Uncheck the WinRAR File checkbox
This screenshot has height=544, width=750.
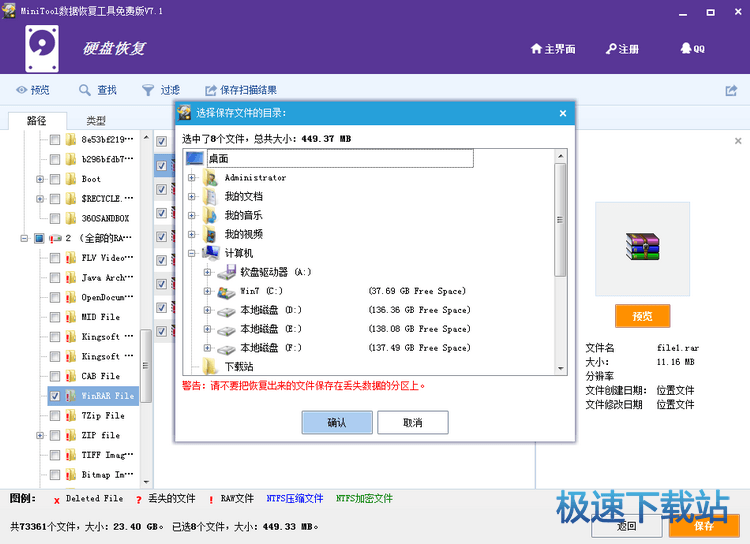(x=55, y=396)
